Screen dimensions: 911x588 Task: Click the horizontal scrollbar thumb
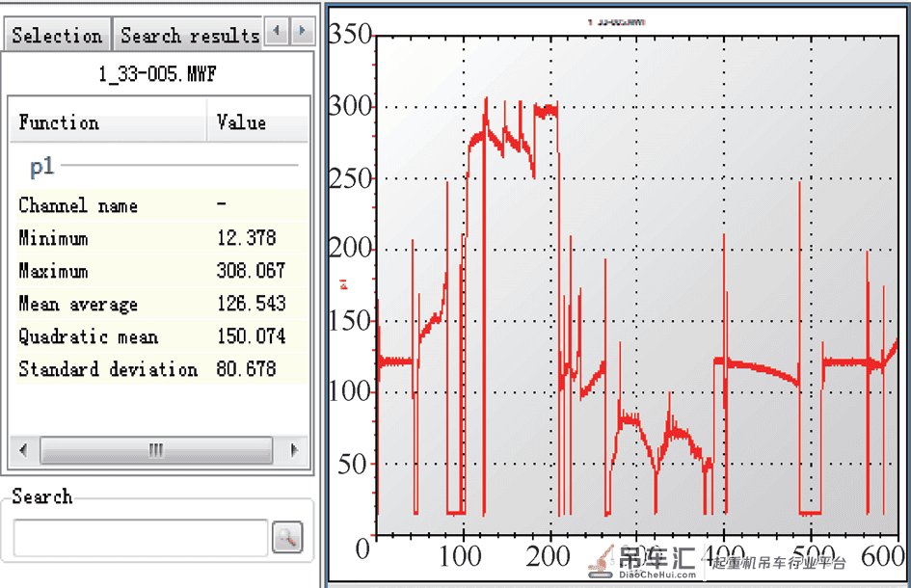point(156,450)
